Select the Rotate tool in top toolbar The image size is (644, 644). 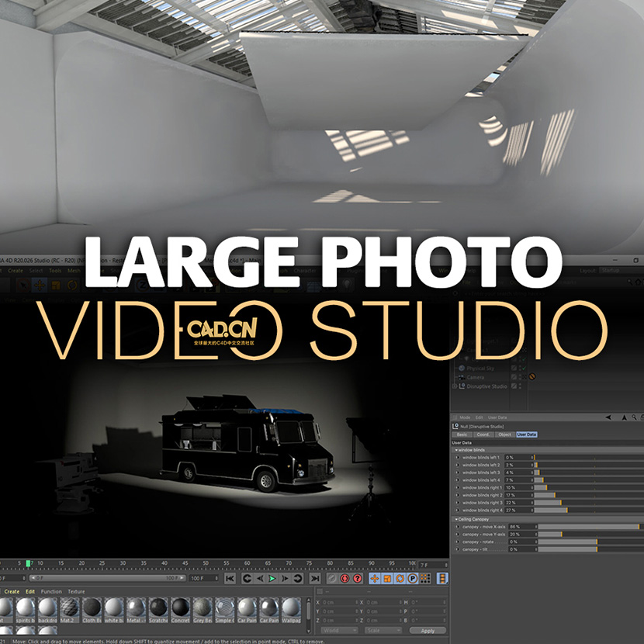72,285
